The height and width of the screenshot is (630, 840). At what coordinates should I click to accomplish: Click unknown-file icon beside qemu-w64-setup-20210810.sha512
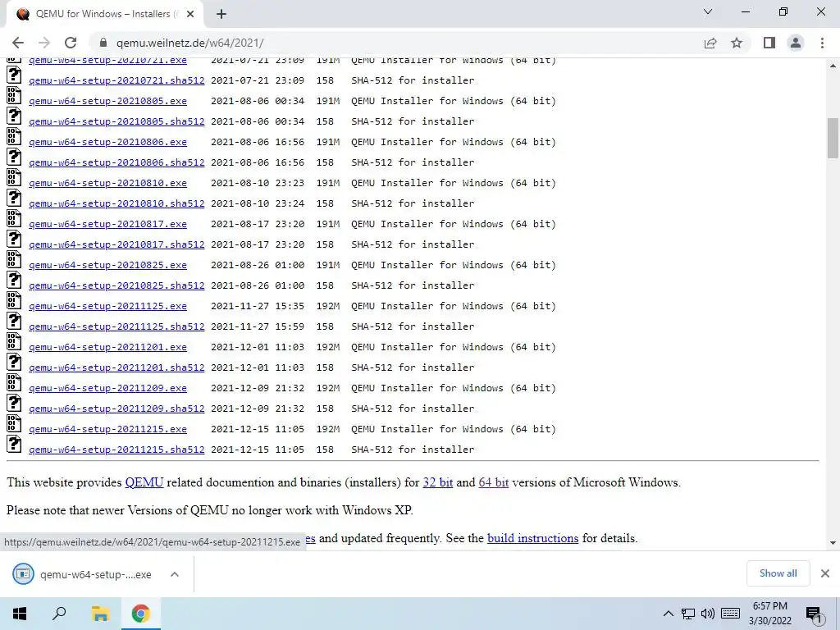pos(15,198)
